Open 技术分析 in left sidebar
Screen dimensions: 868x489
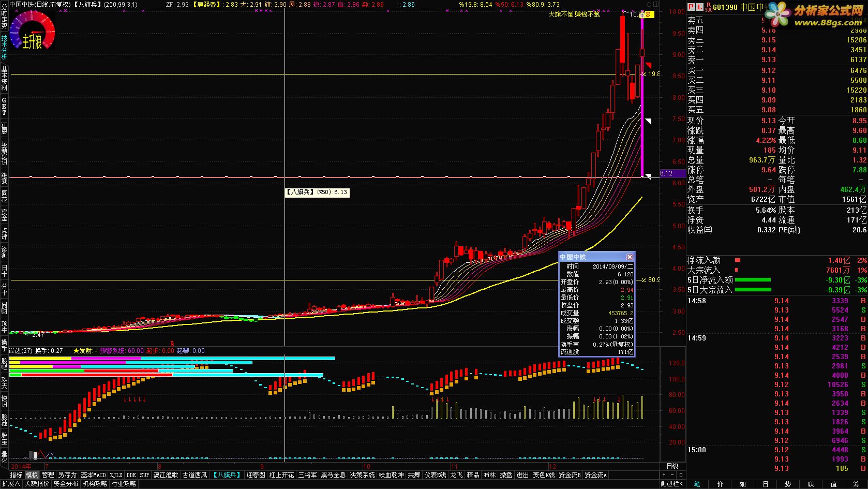(4, 47)
